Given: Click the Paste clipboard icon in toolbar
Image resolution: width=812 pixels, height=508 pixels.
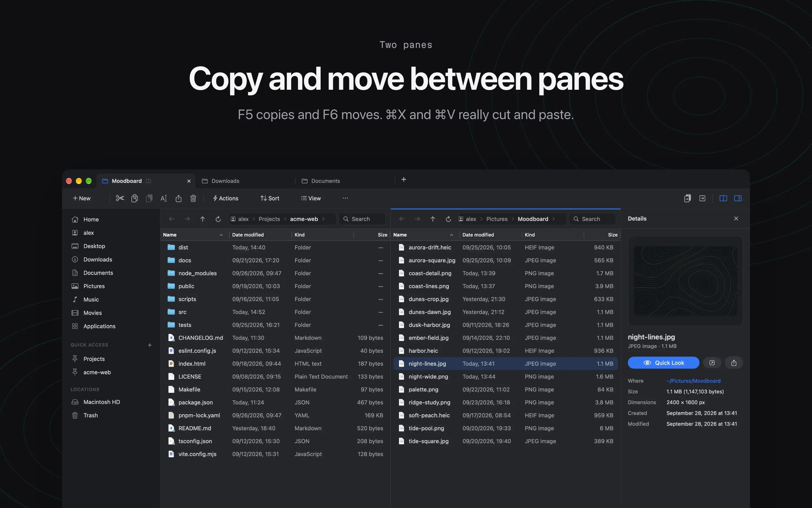Looking at the screenshot, I should [149, 198].
